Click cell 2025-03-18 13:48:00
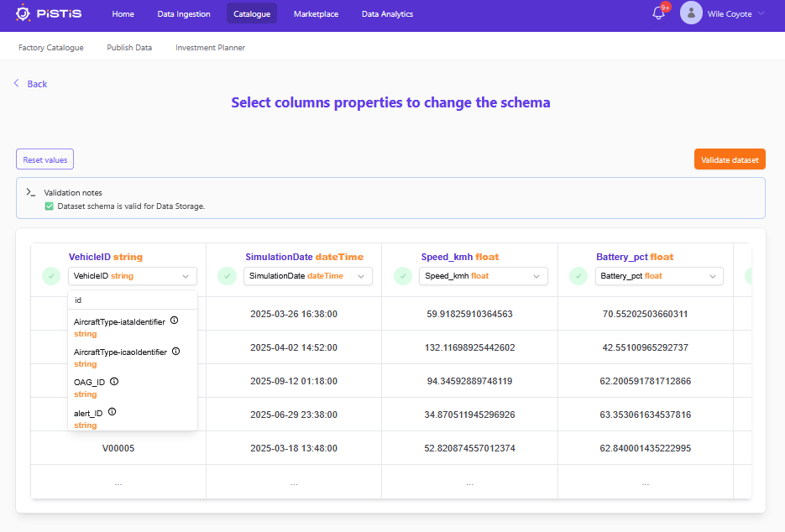The image size is (785, 532). coord(294,448)
